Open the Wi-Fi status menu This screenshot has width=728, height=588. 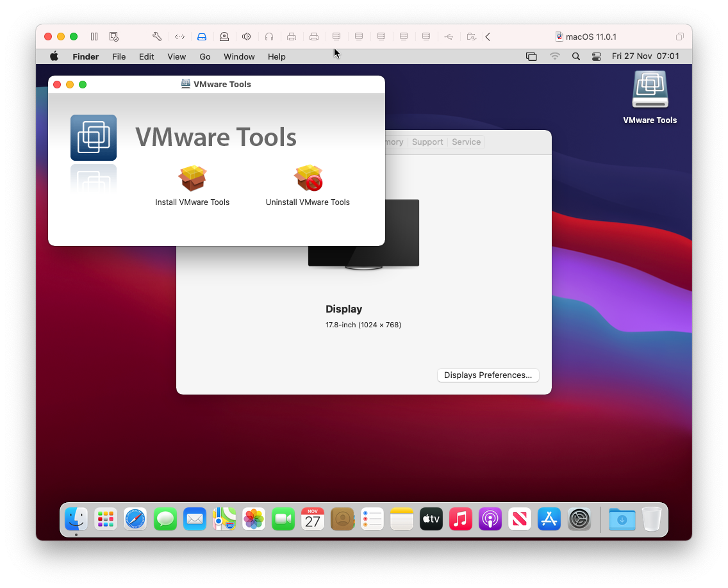coord(554,56)
